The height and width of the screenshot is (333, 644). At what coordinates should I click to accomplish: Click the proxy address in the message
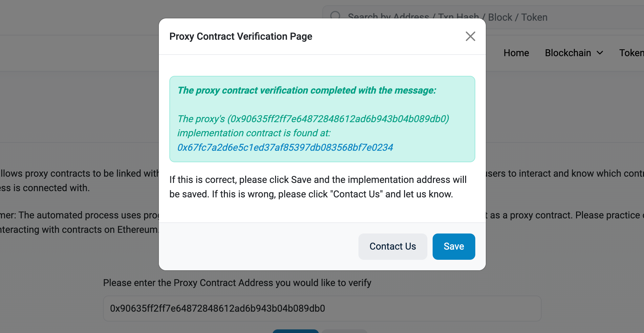338,119
